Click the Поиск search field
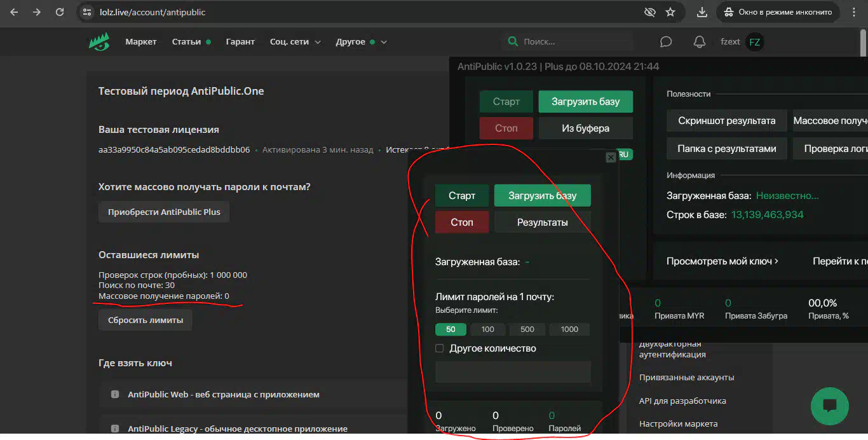The image size is (868, 440). [567, 41]
